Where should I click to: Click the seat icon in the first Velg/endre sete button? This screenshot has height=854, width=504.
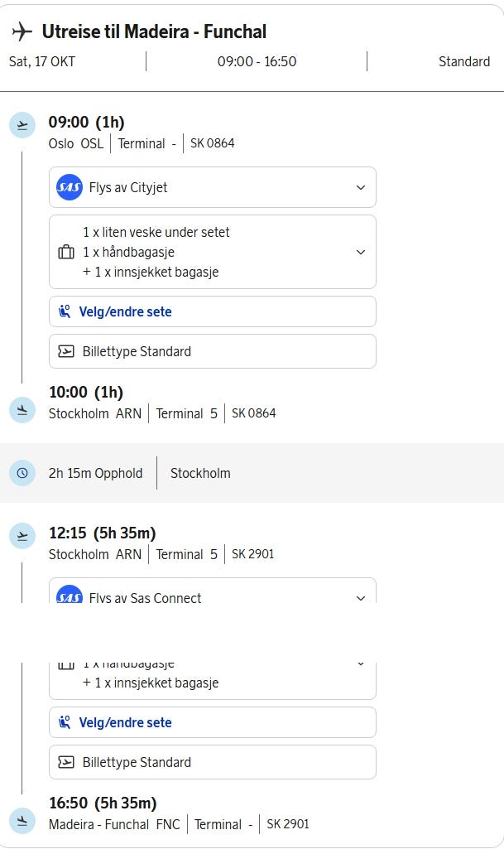(x=65, y=311)
